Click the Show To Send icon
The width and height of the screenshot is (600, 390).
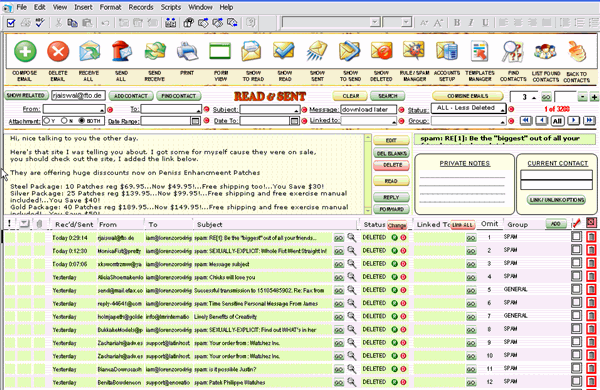(349, 51)
